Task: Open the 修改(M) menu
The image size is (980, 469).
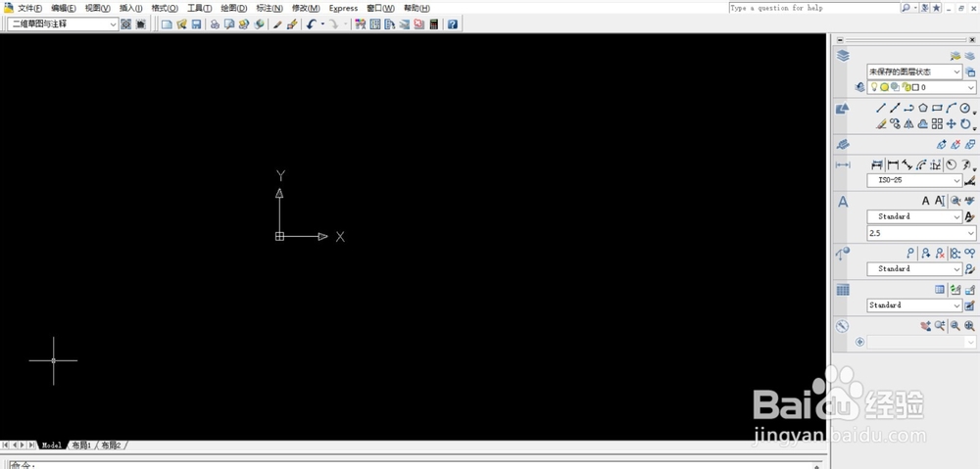Action: pos(306,8)
